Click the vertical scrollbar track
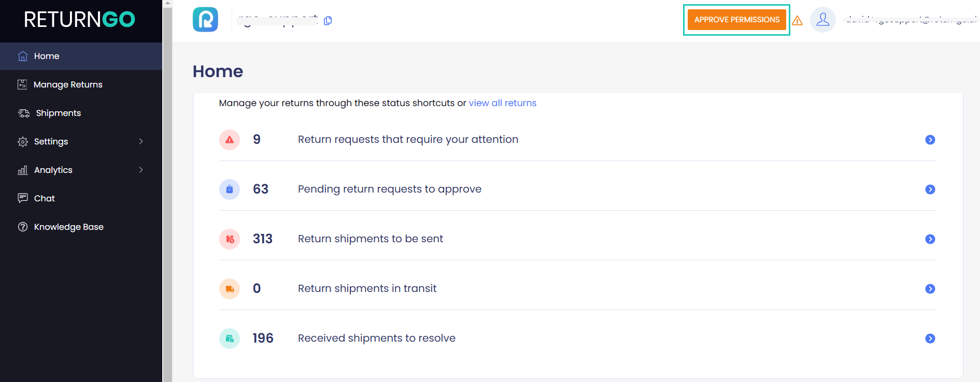980x382 pixels. pyautogui.click(x=166, y=207)
